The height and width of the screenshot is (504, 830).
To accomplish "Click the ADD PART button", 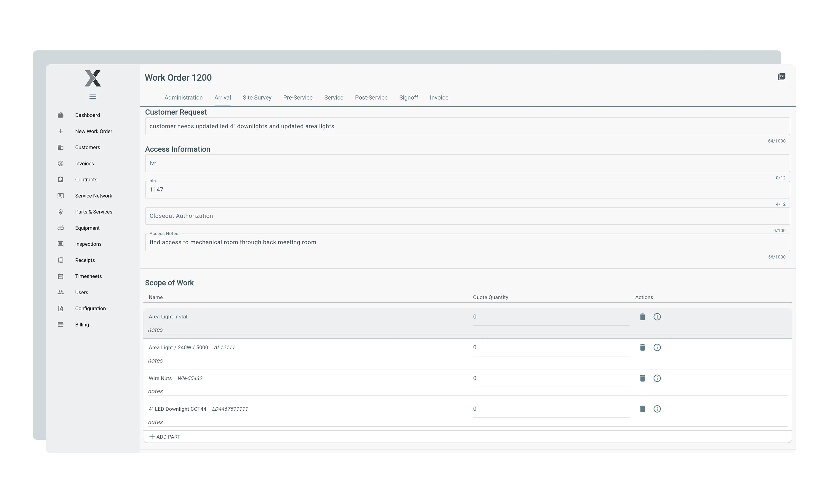I will click(165, 437).
